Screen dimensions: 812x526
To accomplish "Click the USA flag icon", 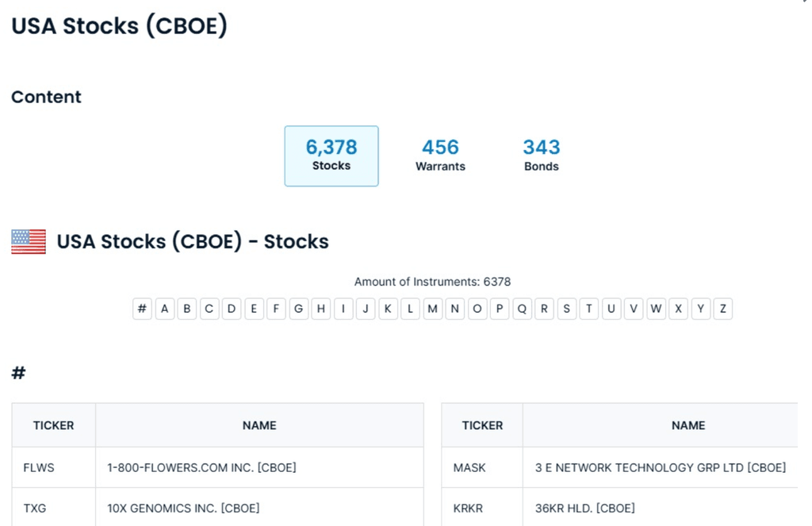I will 29,241.
